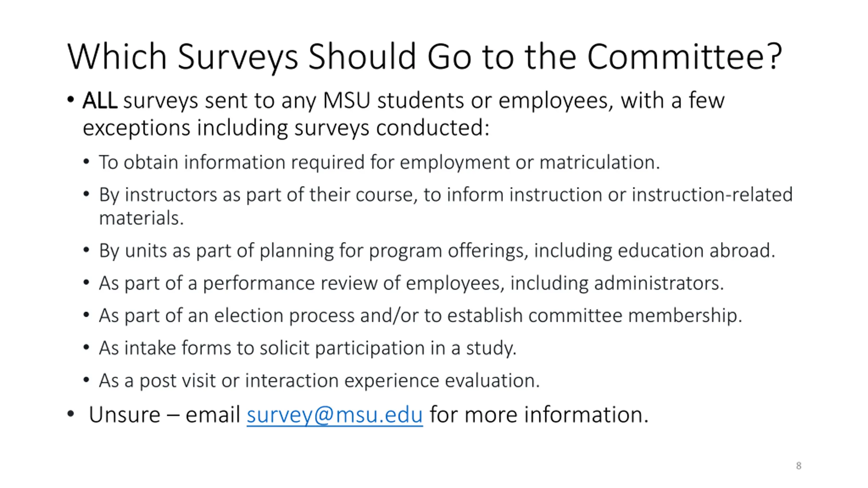This screenshot has width=868, height=488.
Task: Click the slide number 8
Action: point(798,466)
